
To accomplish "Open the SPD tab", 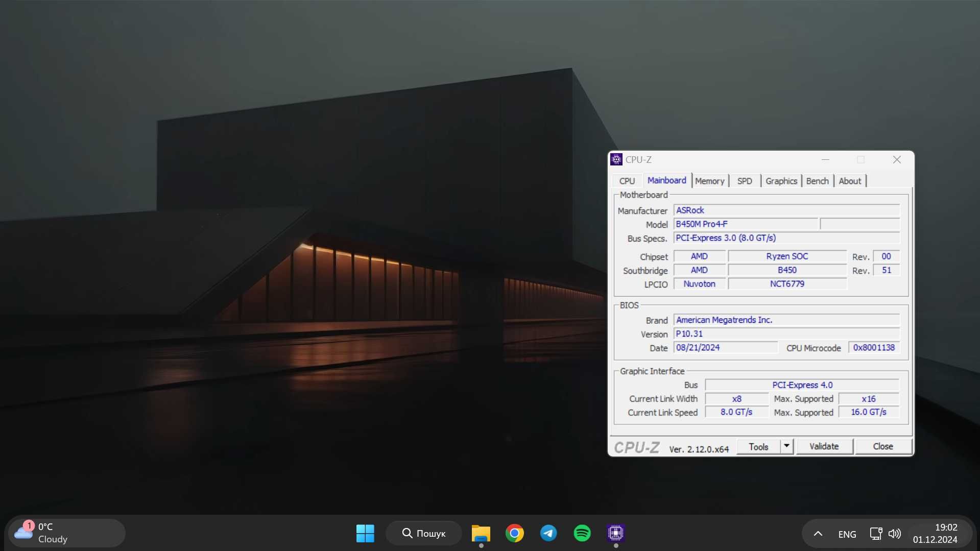I will point(745,181).
